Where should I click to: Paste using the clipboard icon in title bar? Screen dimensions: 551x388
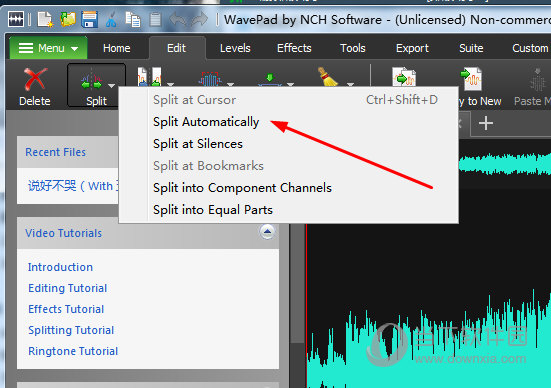[x=155, y=19]
